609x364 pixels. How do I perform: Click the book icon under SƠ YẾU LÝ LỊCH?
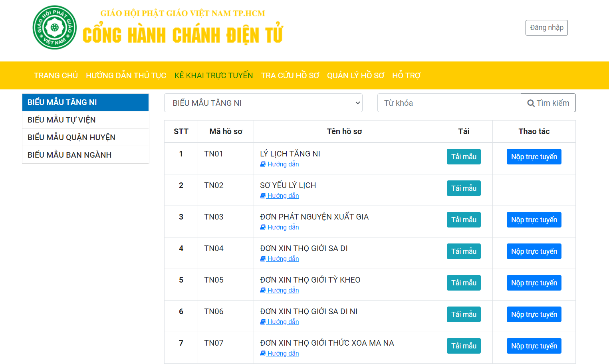[x=263, y=196]
